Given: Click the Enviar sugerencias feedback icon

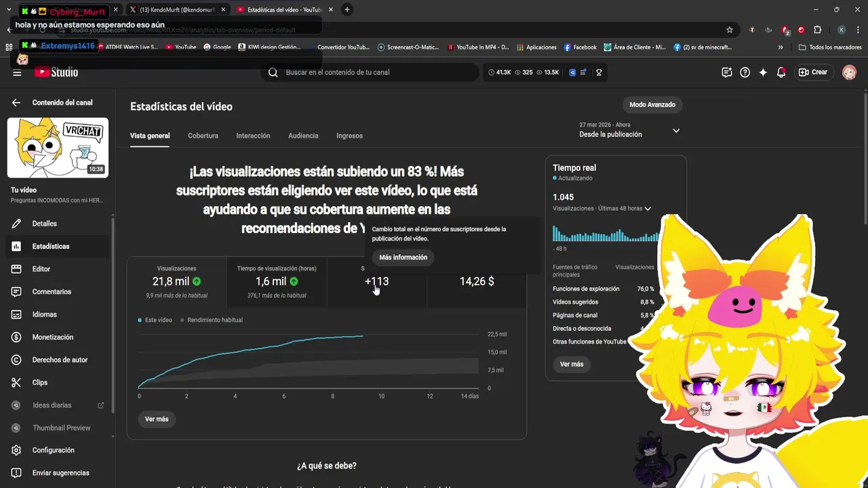Looking at the screenshot, I should (17, 473).
